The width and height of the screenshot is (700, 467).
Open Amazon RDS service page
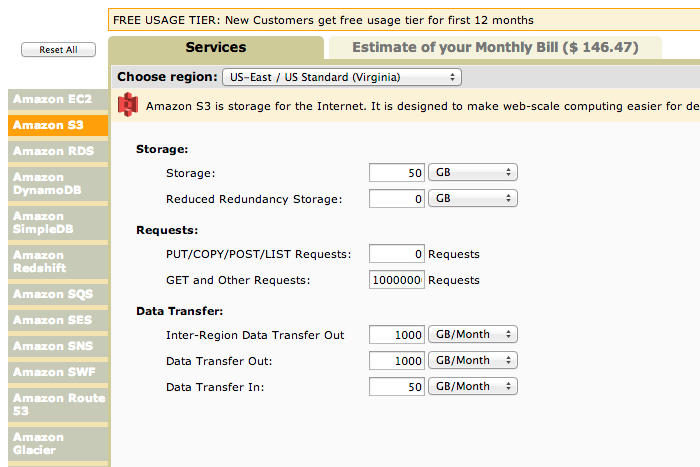(58, 151)
